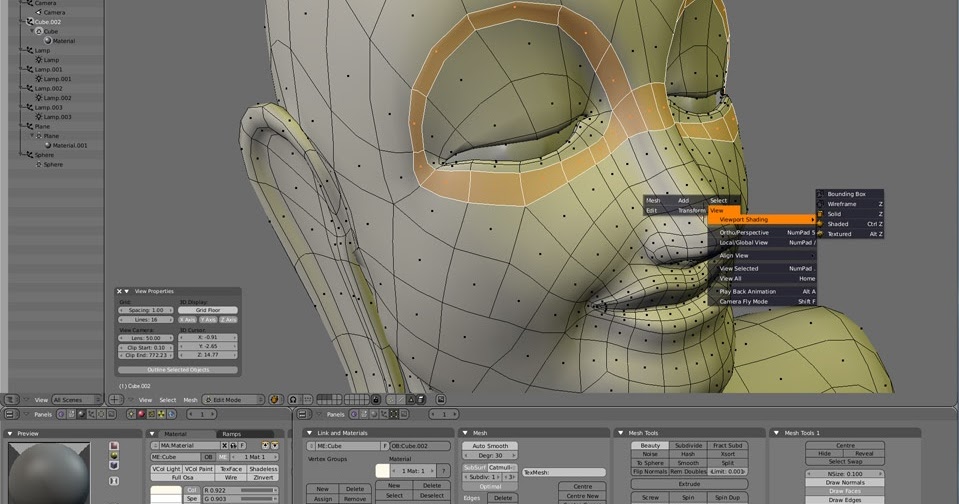Close the View Properties floating panel
Screen dimensions: 959x504
coord(119,291)
